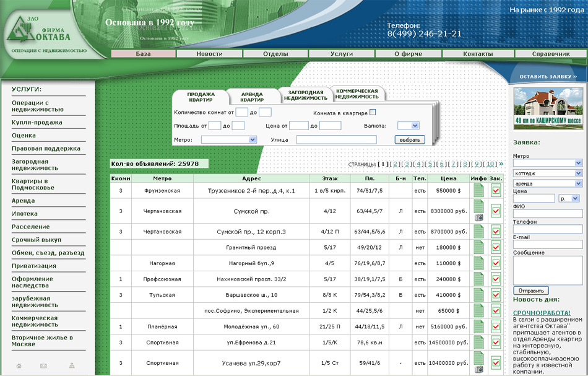Open 'Срочный выкуп' in the services sidebar
The width and height of the screenshot is (588, 376).
click(x=37, y=240)
